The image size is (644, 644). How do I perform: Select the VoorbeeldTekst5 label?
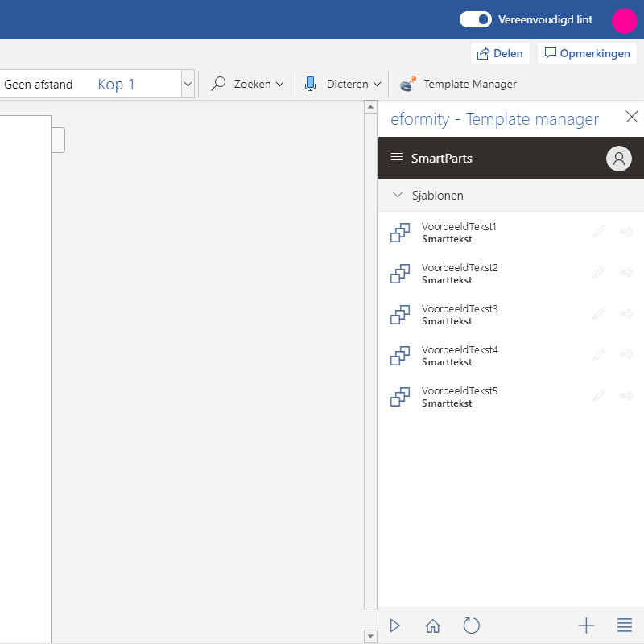tap(460, 391)
